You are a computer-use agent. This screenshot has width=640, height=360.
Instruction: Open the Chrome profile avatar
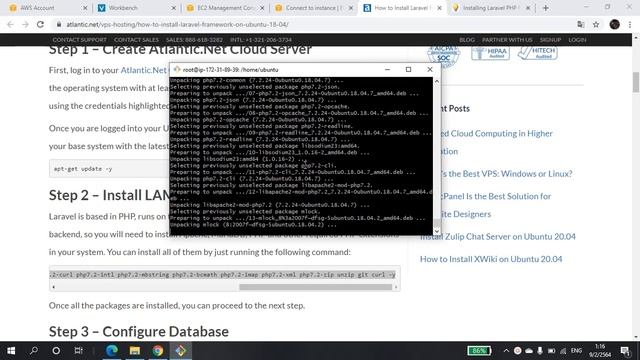[614, 24]
